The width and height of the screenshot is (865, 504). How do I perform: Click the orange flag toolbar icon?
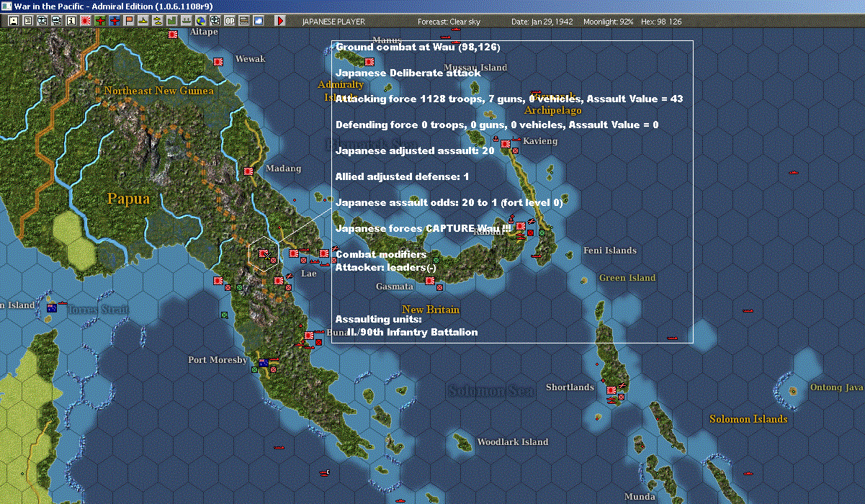(x=129, y=21)
